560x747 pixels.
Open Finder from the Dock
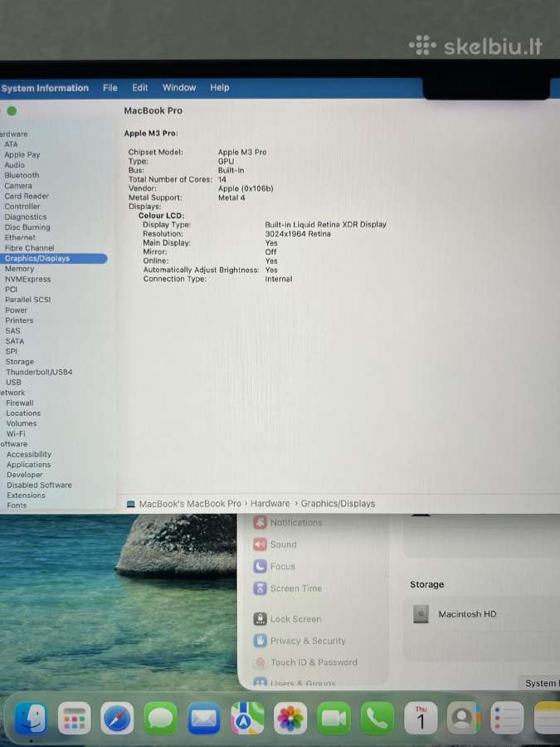coord(31,718)
